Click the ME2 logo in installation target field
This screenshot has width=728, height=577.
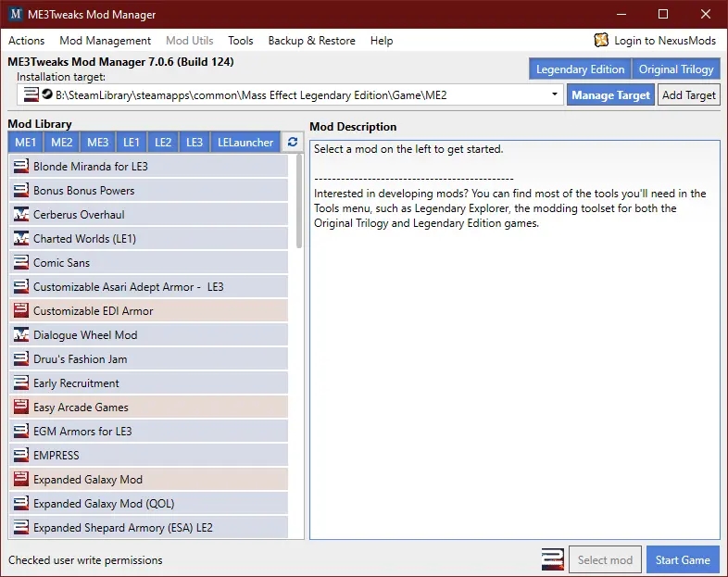[31, 94]
